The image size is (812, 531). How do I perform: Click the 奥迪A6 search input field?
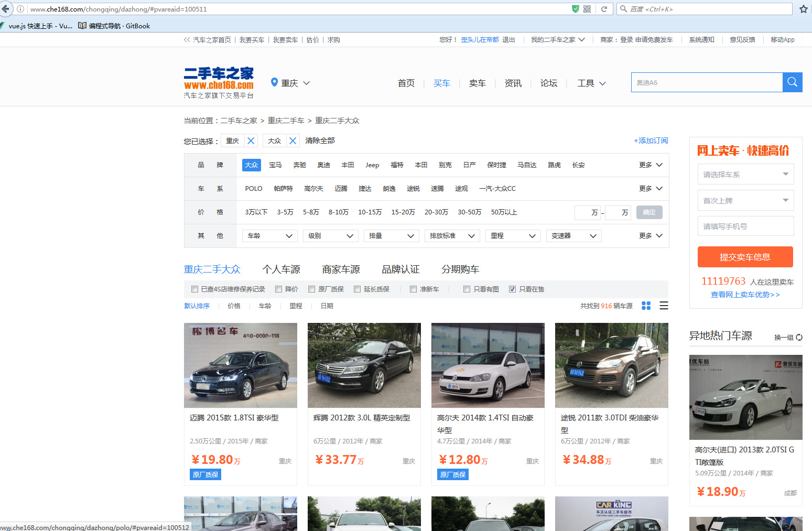[707, 82]
